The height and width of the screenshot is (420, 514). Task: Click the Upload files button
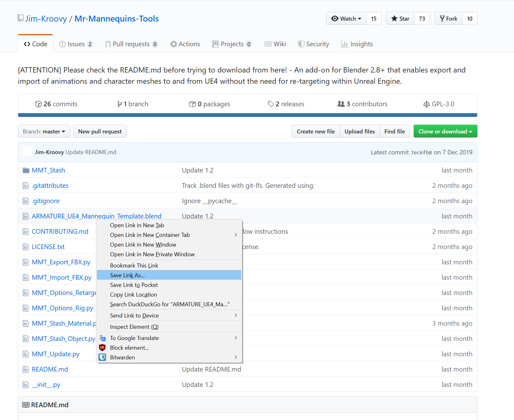360,131
